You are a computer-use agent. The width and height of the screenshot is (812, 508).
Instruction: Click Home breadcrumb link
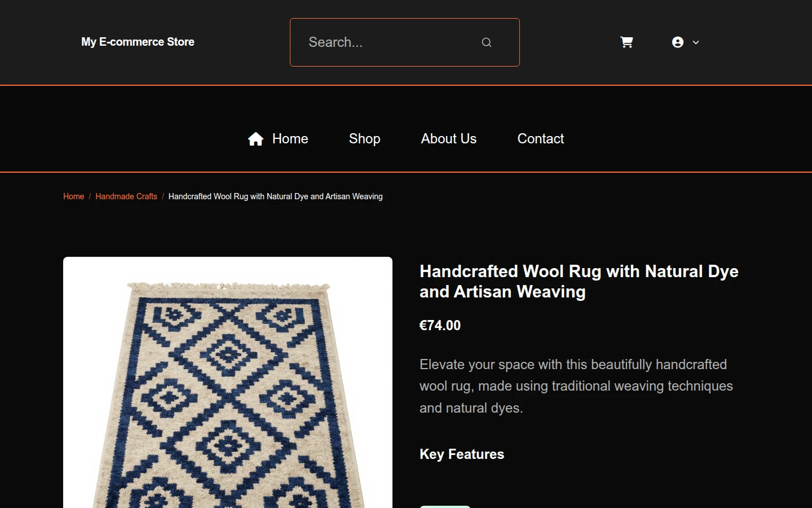pos(73,196)
